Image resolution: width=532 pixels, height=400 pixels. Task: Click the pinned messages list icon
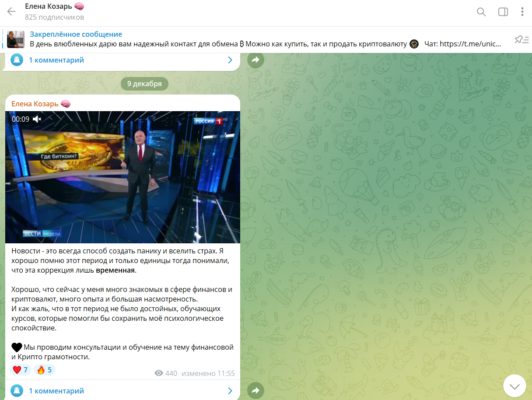[x=521, y=40]
